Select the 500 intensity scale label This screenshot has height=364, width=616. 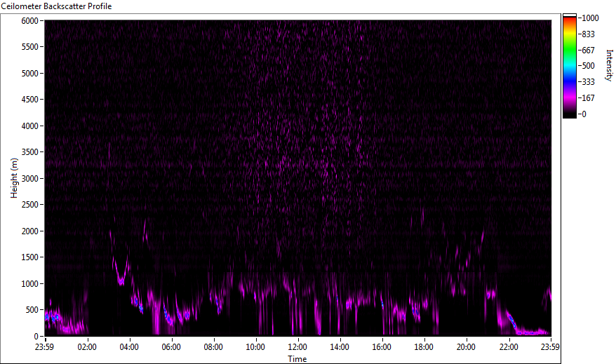click(x=588, y=66)
